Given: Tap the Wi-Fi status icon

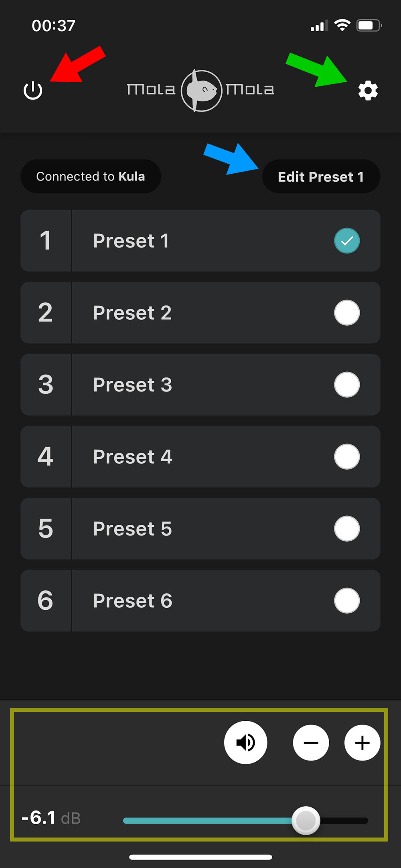Looking at the screenshot, I should click(342, 26).
